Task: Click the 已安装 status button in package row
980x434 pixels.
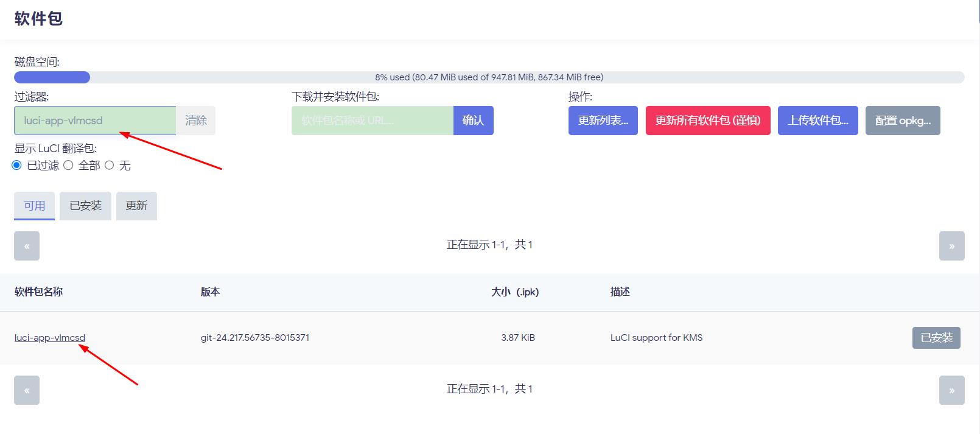Action: (x=936, y=338)
